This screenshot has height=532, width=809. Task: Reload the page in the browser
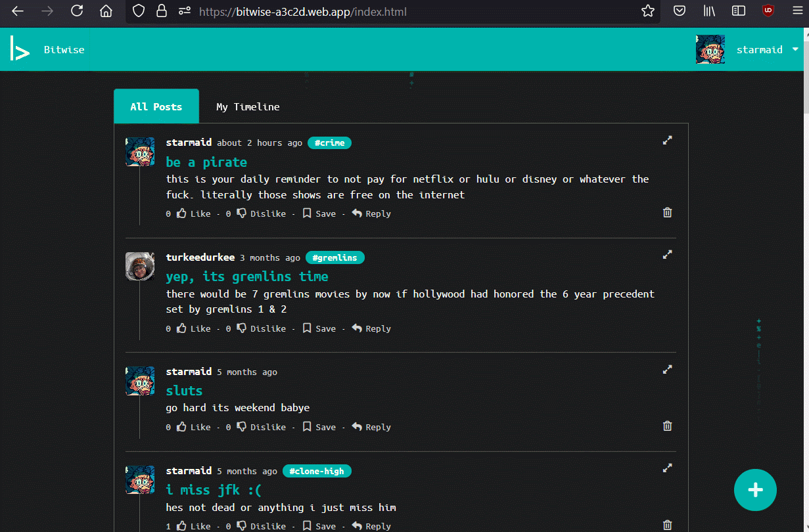tap(77, 11)
